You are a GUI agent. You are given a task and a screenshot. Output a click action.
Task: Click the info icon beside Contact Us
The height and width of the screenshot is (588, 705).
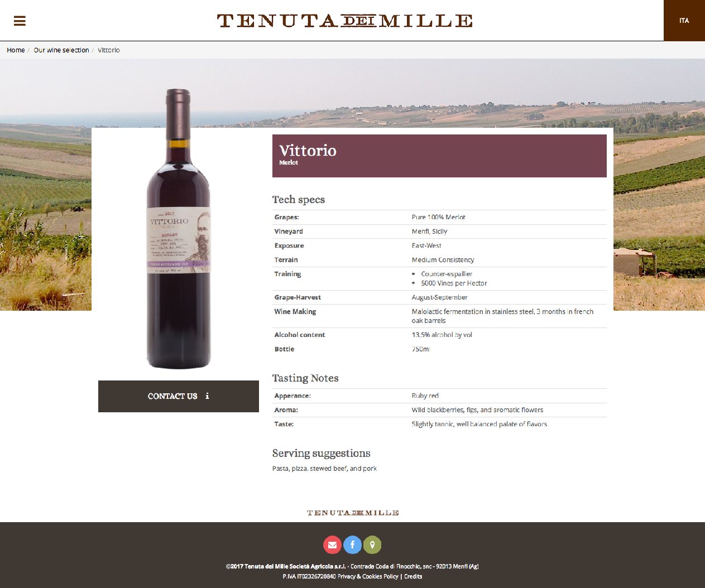coord(207,396)
